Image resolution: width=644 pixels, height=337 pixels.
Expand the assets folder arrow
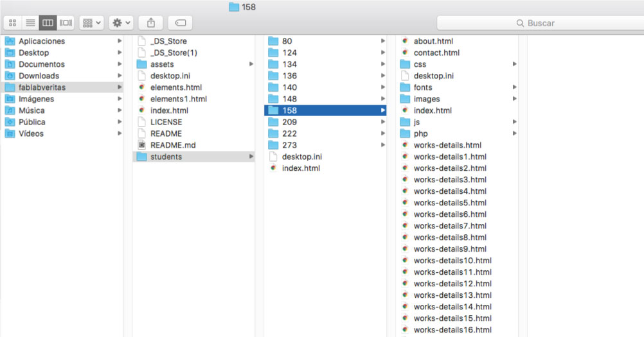pos(251,64)
